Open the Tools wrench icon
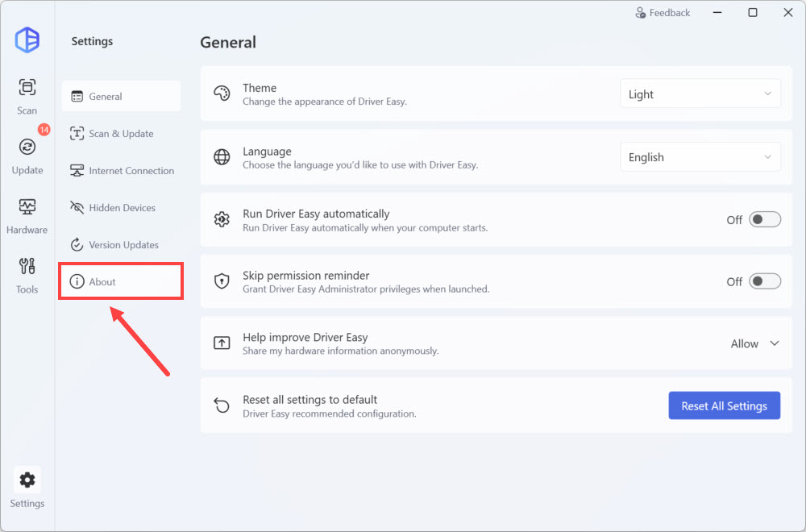Screen dimensions: 806x532 (27, 267)
